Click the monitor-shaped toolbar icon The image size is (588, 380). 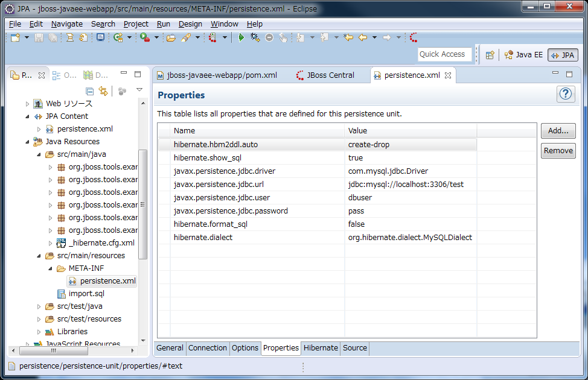[x=100, y=37]
